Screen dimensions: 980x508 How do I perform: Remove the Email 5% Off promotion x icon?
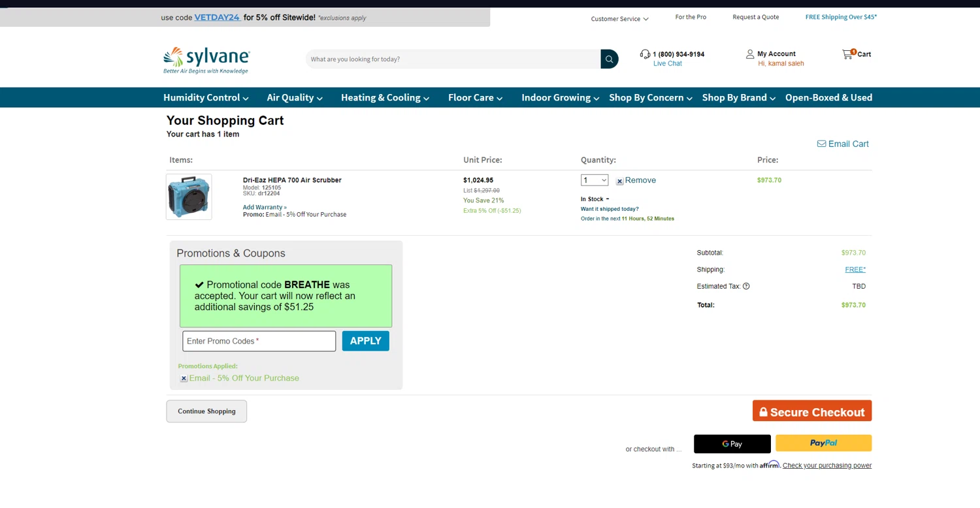pyautogui.click(x=184, y=379)
